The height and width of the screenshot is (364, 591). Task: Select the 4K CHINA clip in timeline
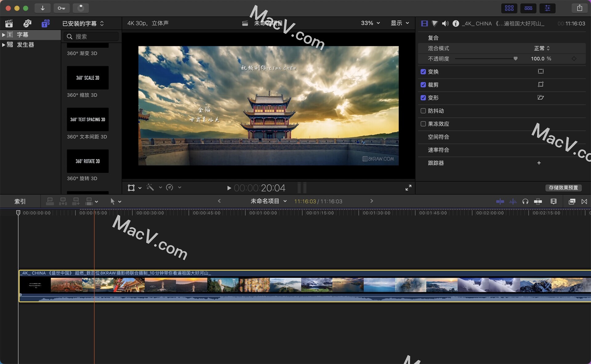pos(305,286)
